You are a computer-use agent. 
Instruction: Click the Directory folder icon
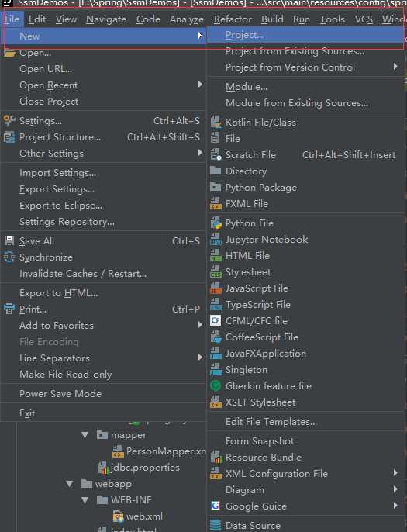pyautogui.click(x=216, y=171)
